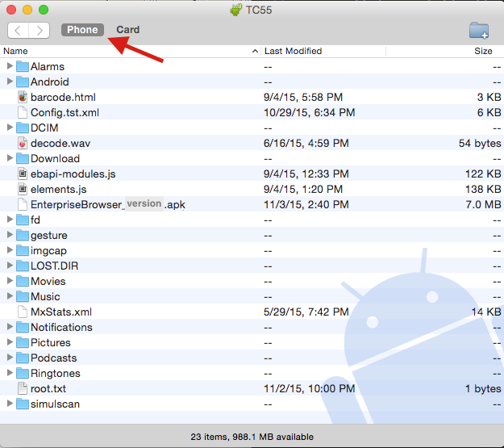Select the elements.js file icon
504x448 pixels.
click(x=23, y=189)
